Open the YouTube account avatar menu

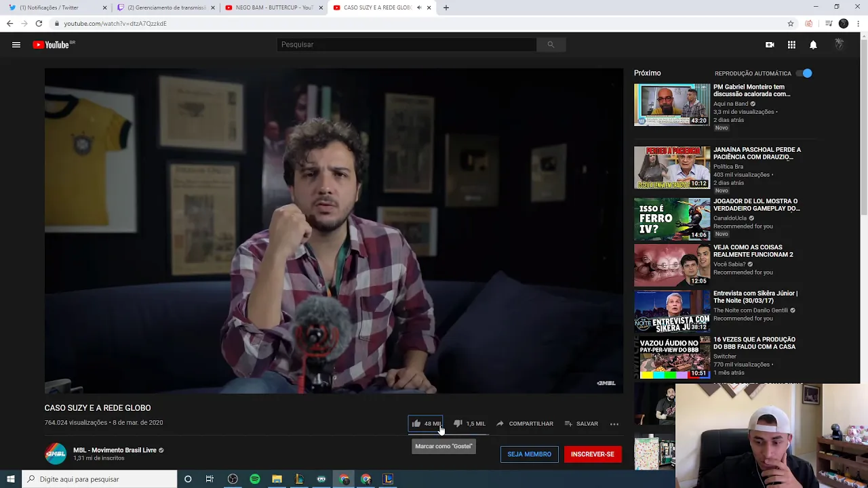click(840, 45)
